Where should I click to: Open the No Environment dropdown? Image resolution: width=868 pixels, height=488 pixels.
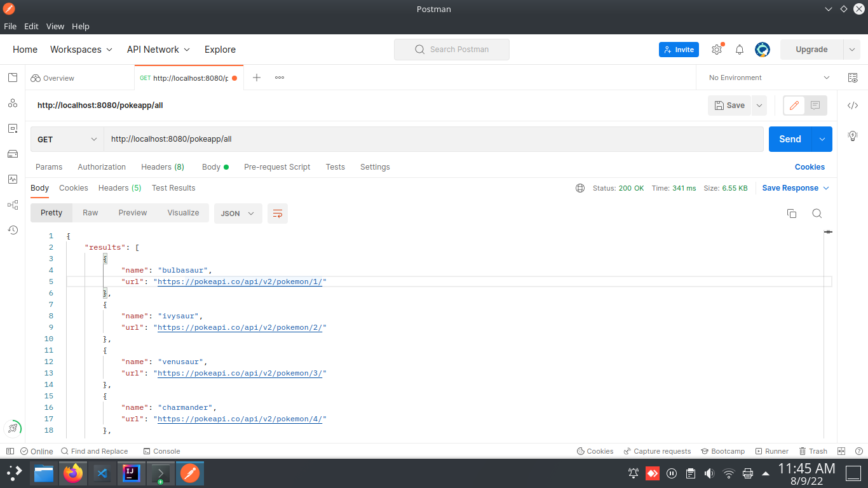[x=766, y=78]
